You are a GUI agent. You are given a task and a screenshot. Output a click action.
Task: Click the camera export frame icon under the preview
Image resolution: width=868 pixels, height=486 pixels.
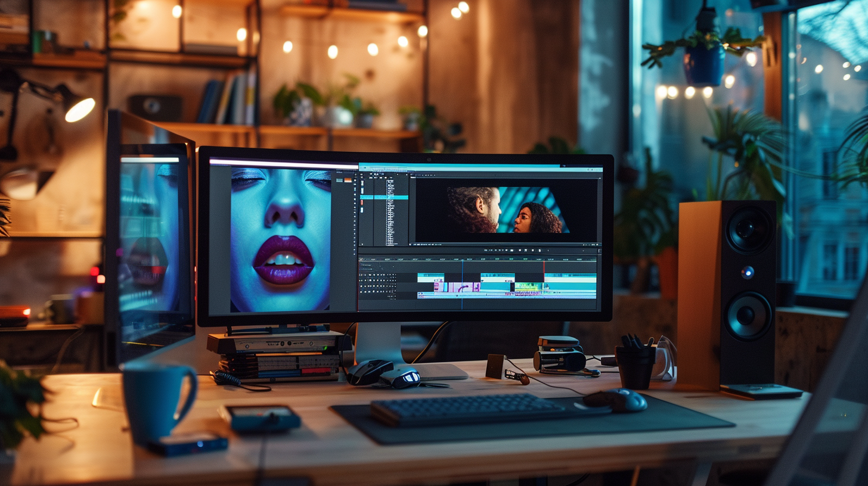tap(520, 248)
